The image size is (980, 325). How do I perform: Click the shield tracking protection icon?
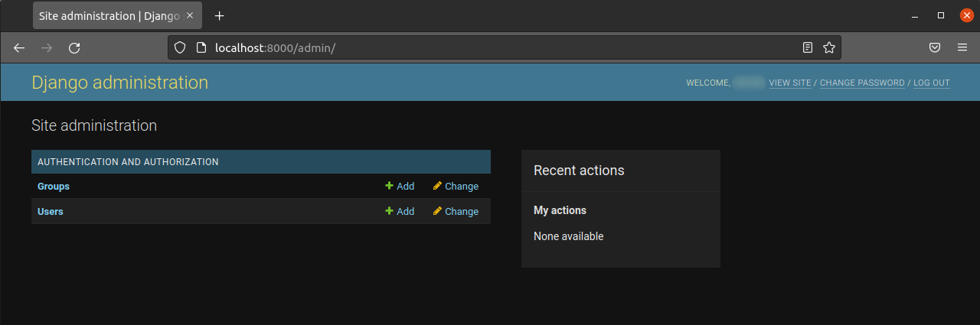181,47
